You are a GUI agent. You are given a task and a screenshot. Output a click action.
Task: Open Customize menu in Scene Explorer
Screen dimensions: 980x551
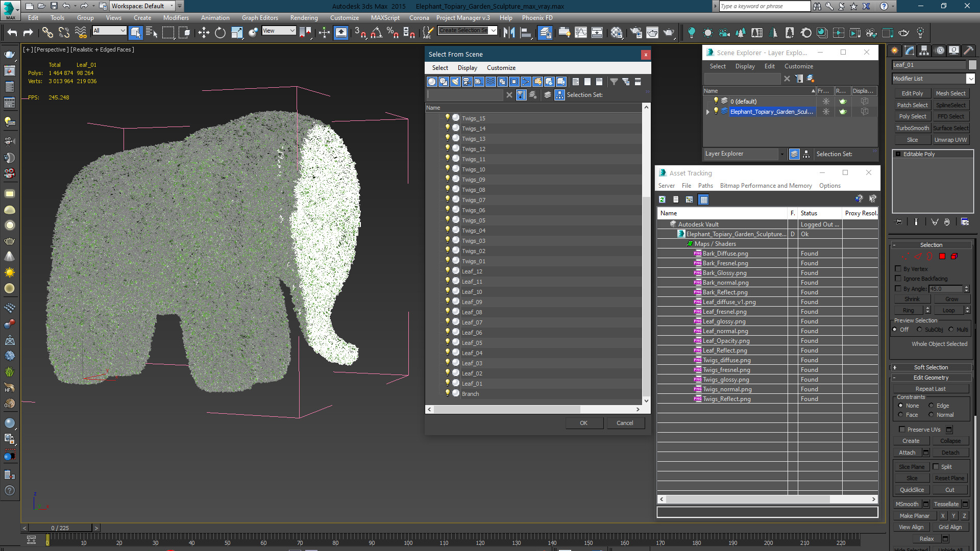799,66
